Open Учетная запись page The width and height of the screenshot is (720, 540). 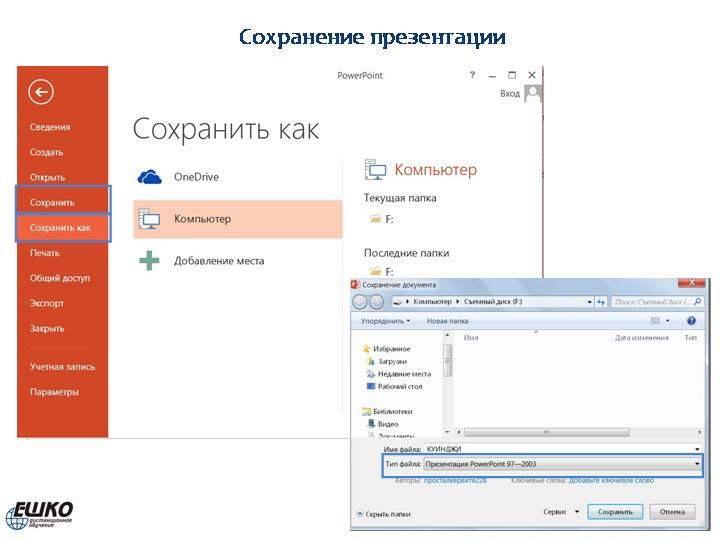pos(62,367)
